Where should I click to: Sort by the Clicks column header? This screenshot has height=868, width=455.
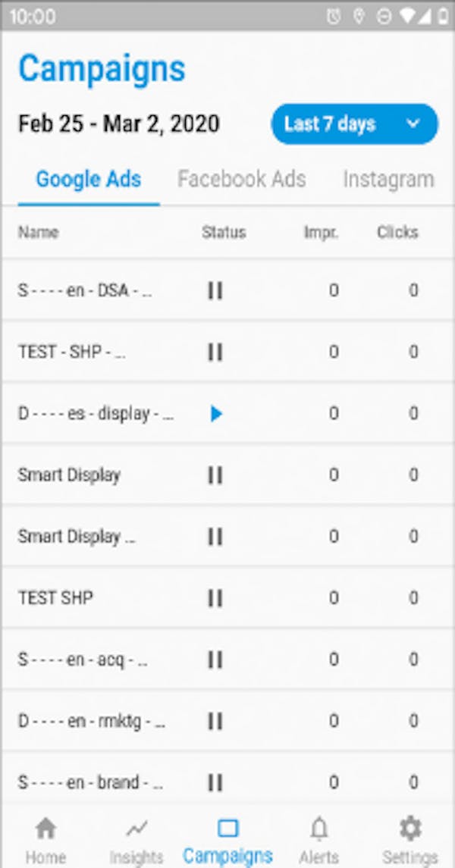(397, 233)
